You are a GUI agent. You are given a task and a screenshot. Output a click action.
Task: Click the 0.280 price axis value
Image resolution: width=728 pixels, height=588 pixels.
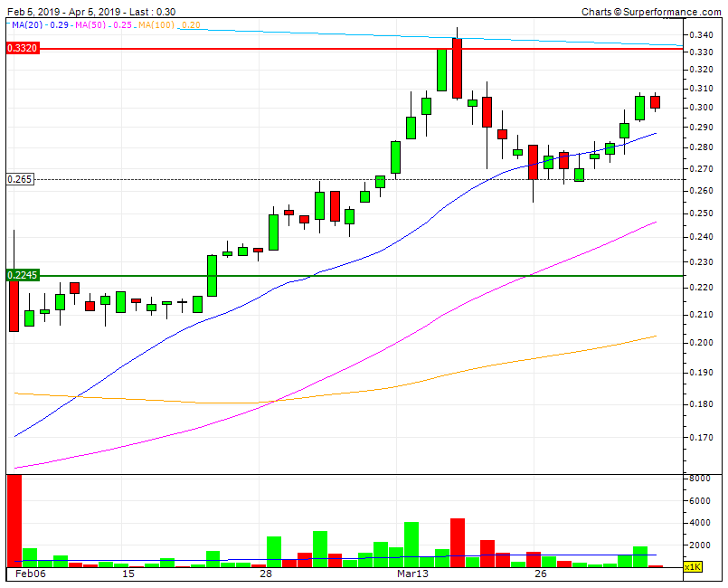(701, 147)
